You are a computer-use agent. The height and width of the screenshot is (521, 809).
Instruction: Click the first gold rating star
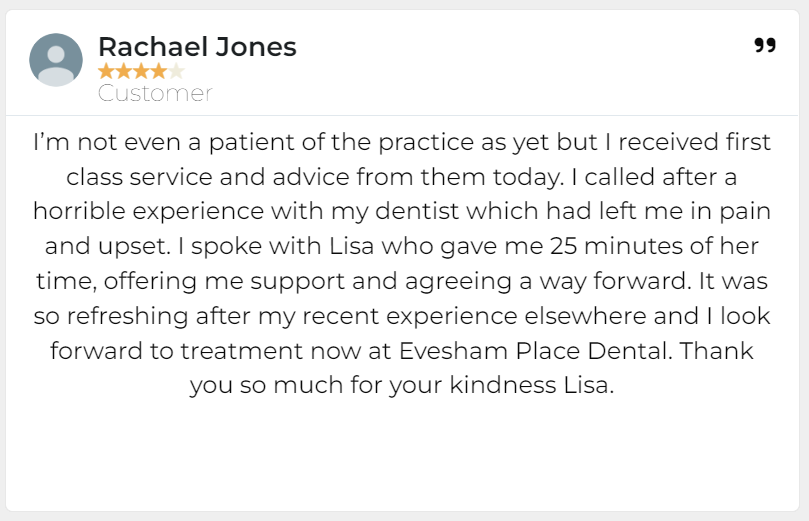tap(106, 71)
